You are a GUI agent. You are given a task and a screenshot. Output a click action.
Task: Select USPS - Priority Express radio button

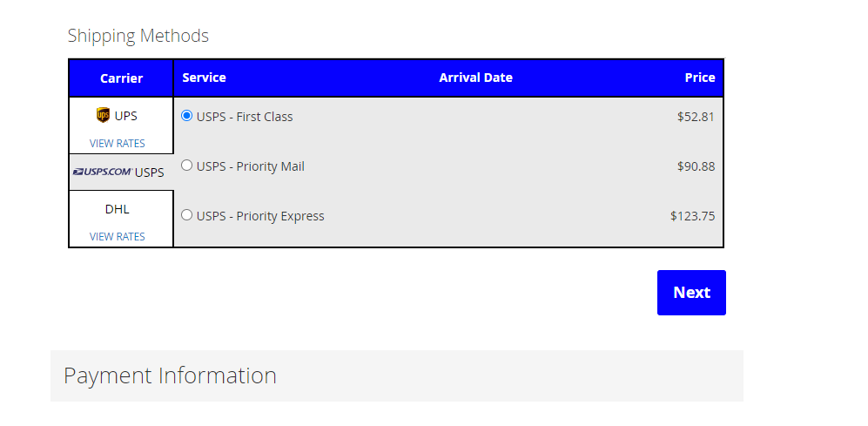(186, 215)
